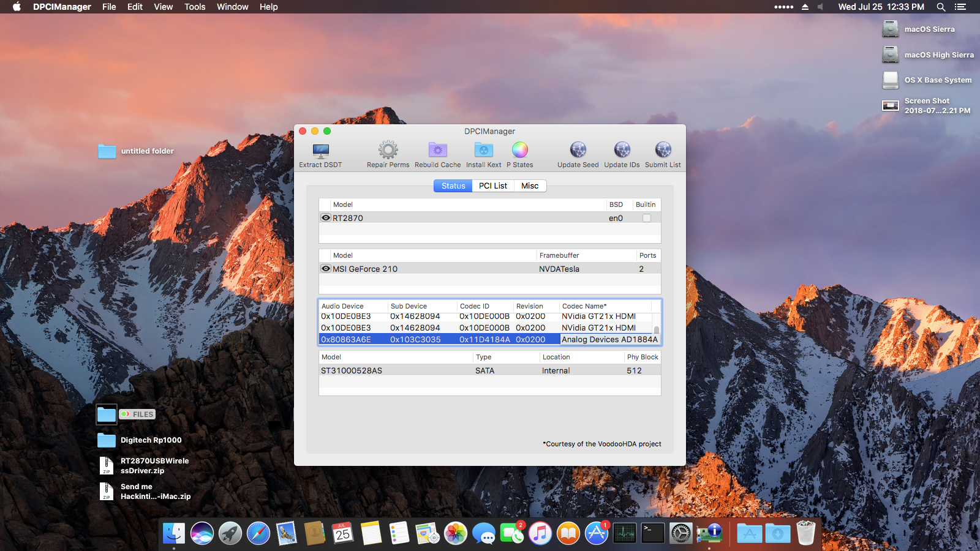This screenshot has height=551, width=980.
Task: Click the Update IDs globe icon
Action: 622,150
